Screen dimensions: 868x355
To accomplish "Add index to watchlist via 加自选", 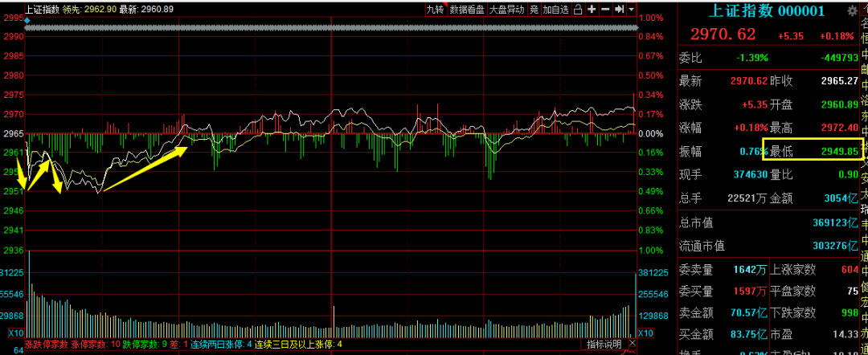I will [555, 9].
